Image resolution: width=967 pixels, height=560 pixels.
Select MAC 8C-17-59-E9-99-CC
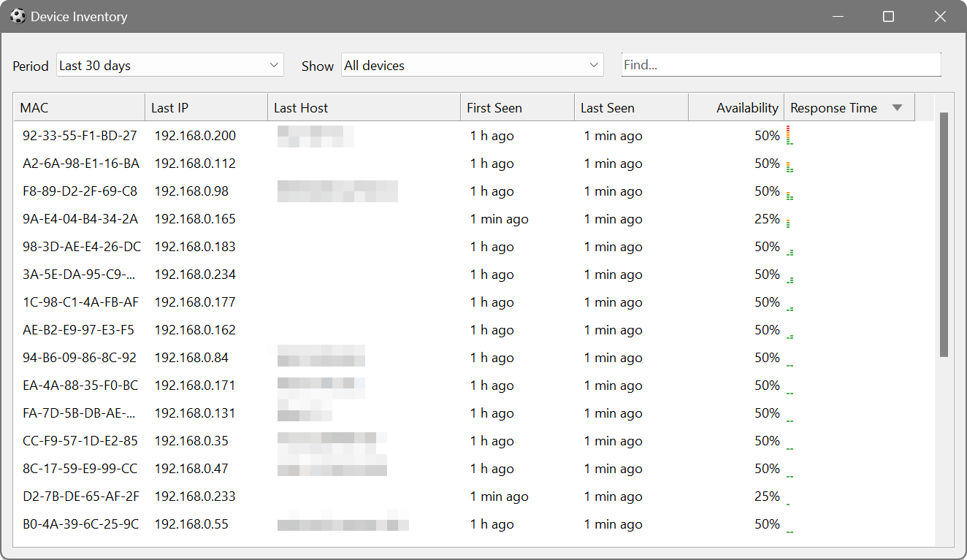(x=80, y=469)
